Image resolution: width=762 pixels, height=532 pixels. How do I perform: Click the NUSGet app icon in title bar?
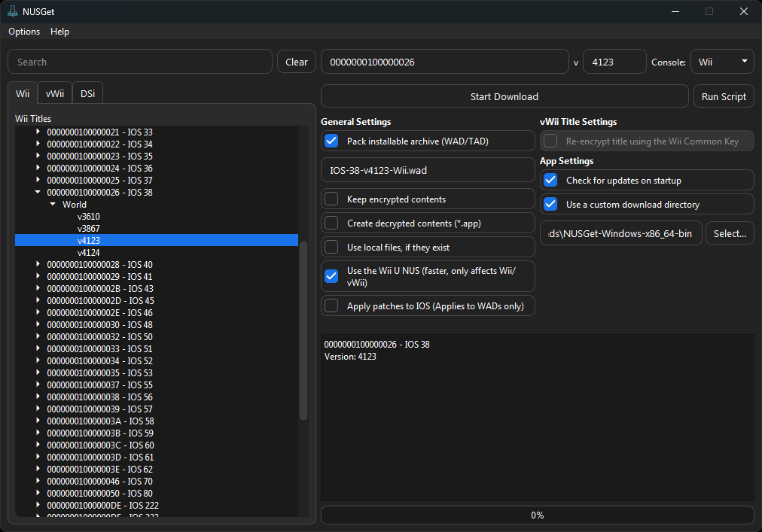pos(13,11)
